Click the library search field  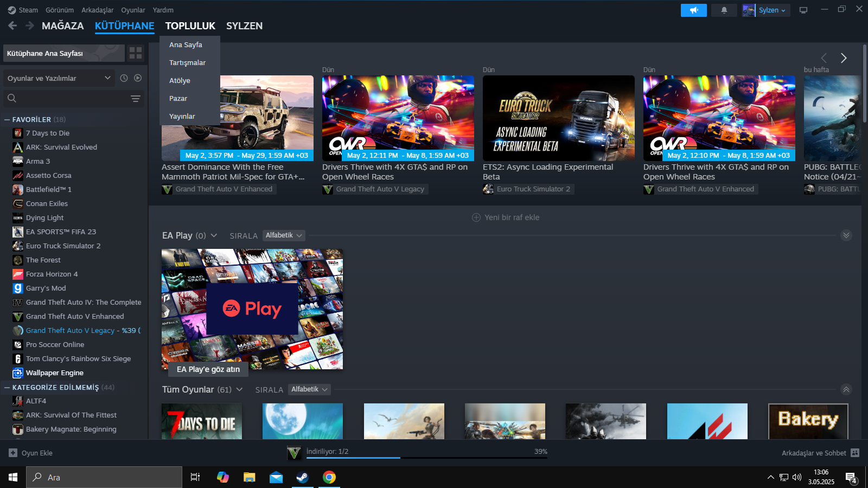(74, 98)
